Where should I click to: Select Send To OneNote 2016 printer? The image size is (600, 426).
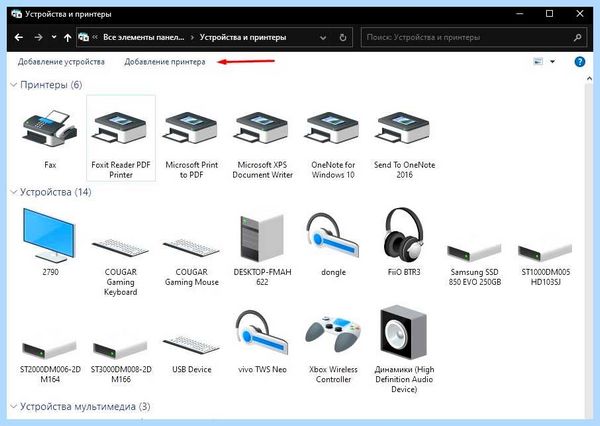404,128
